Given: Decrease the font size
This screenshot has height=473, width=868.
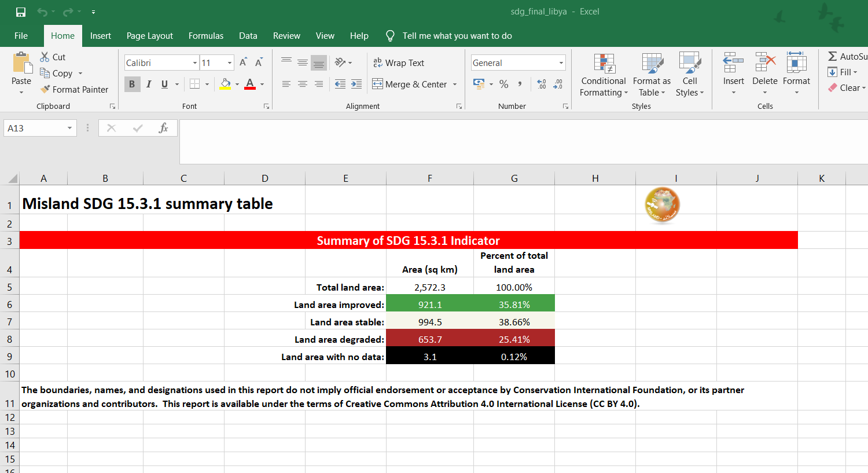Looking at the screenshot, I should 259,63.
